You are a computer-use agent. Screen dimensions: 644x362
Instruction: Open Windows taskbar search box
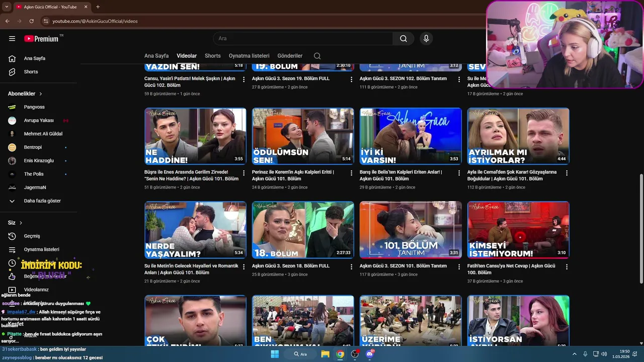(x=301, y=354)
